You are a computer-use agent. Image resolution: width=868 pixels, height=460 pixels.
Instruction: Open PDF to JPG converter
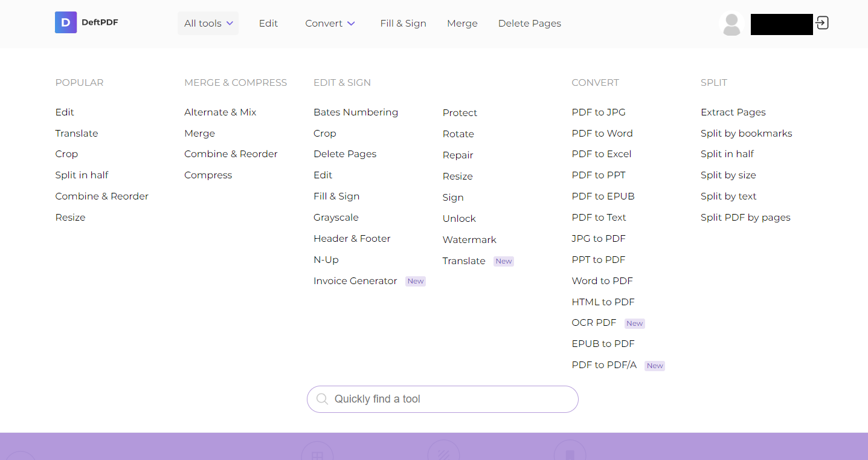tap(599, 112)
